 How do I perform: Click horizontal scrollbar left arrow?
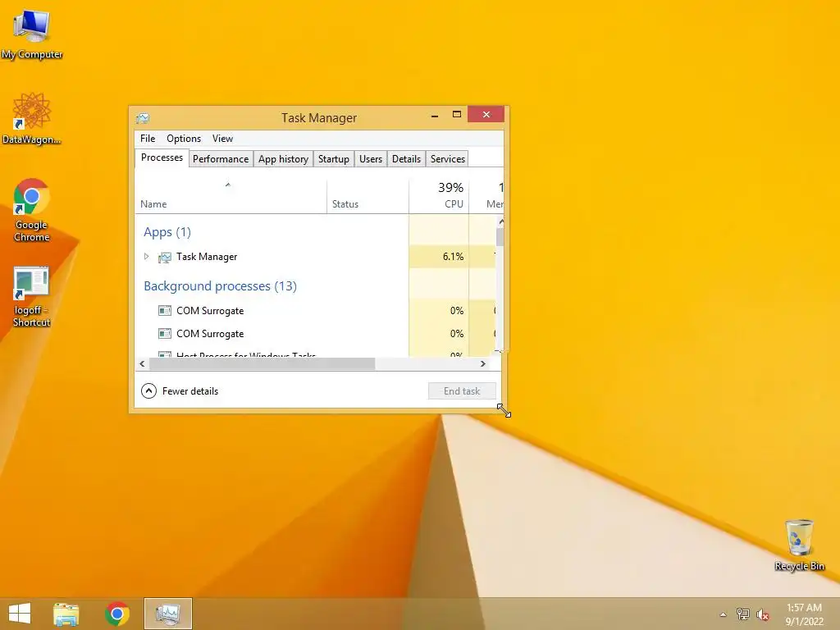tap(142, 363)
